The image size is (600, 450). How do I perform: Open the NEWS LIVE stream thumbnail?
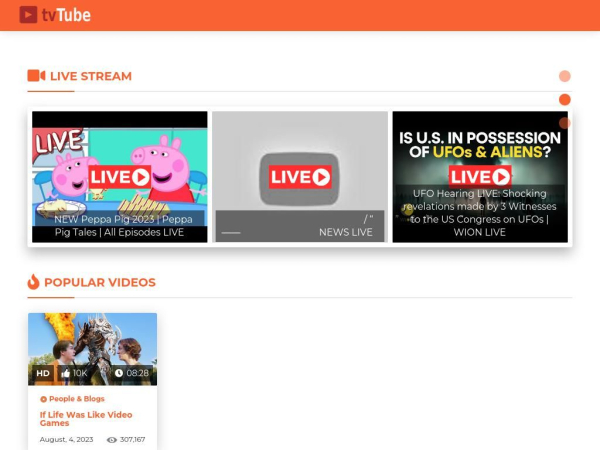[300, 177]
